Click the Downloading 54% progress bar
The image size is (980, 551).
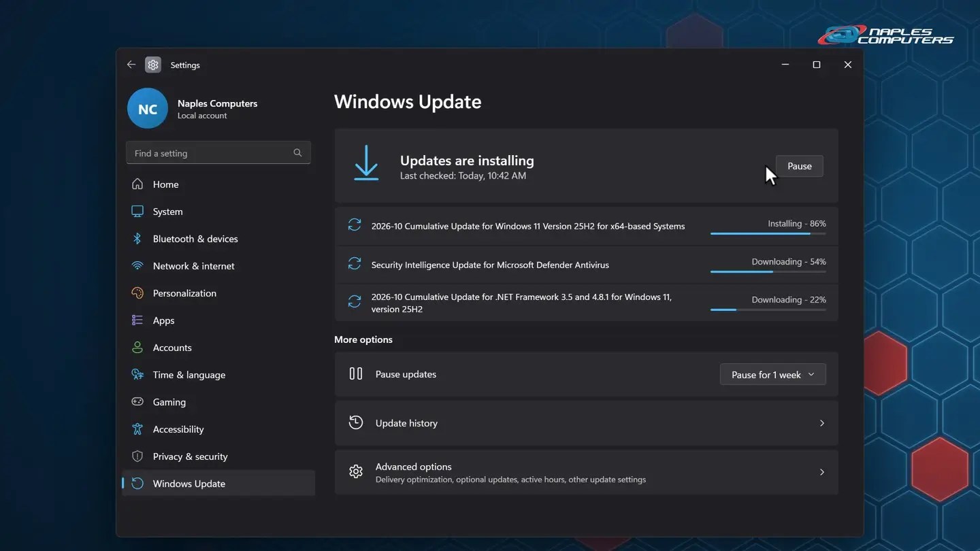[x=768, y=271]
